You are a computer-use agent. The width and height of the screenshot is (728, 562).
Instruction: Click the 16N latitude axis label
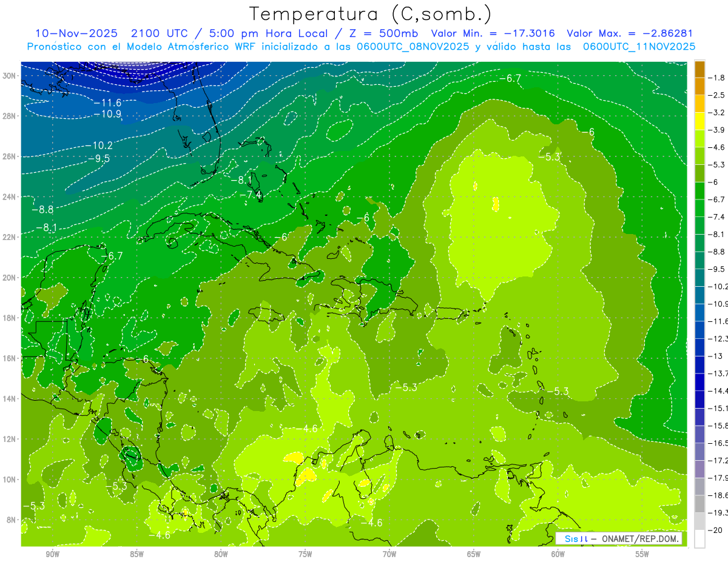pos(10,358)
